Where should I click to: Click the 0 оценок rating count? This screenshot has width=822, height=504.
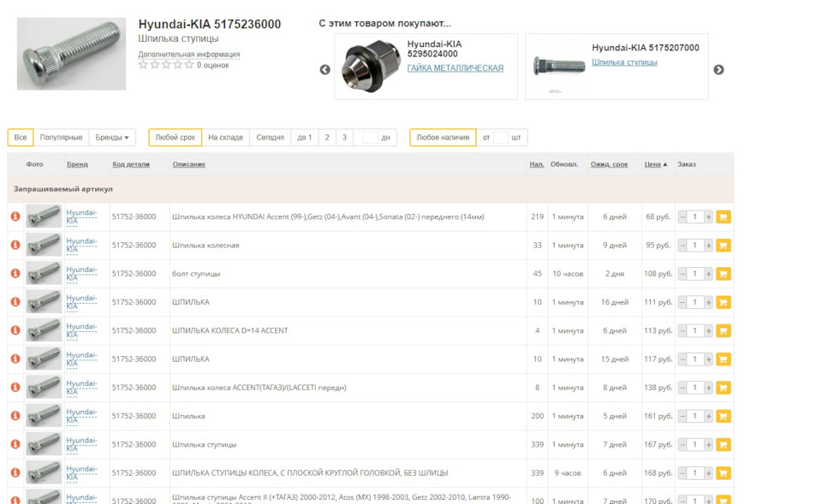coord(213,65)
